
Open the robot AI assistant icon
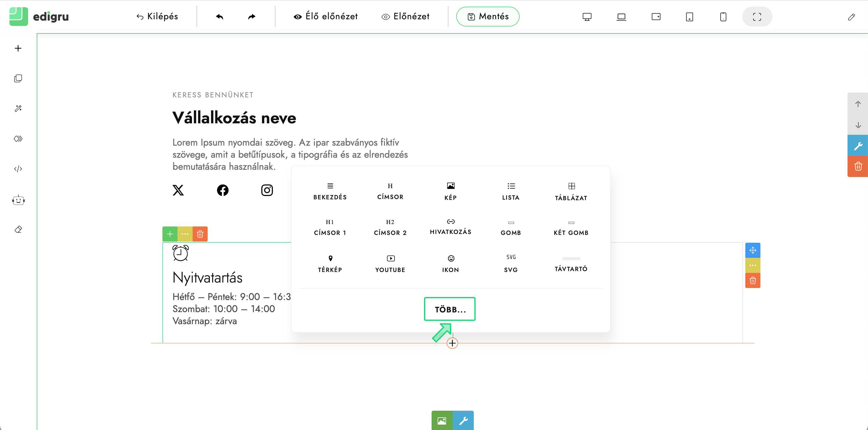point(18,200)
